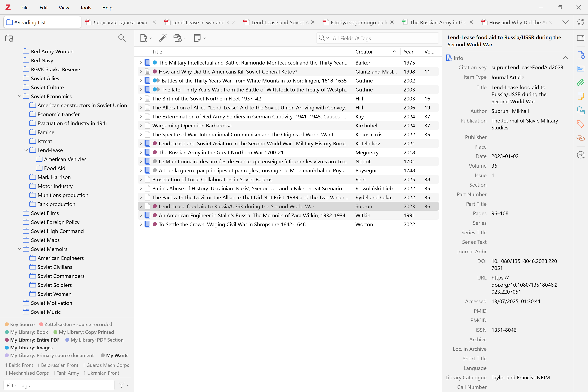The image size is (588, 392).
Task: Jump to Attachments paperclip side icon
Action: 580,82
